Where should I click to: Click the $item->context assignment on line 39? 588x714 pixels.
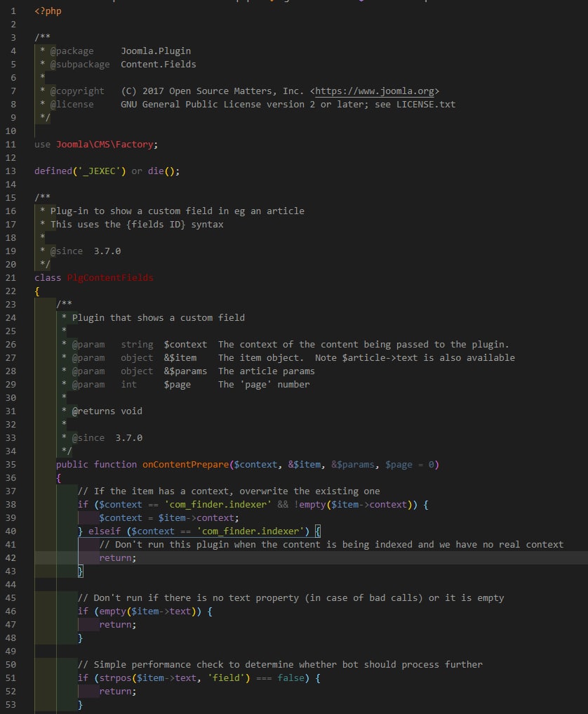[x=199, y=517]
